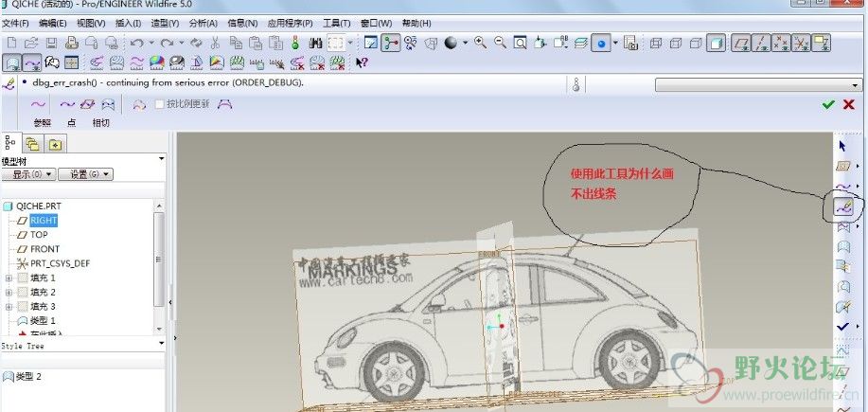Expand the 填充 2 tree node
Screen dimensions: 868x412
[x=9, y=293]
